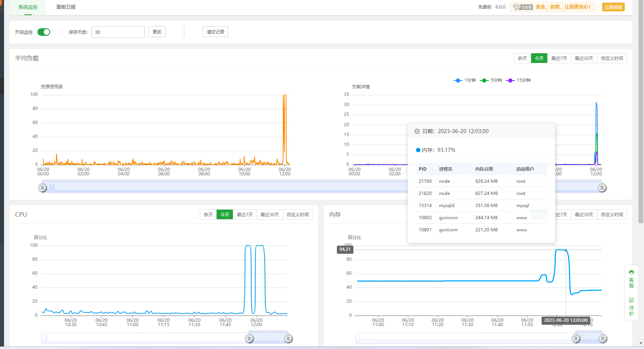644x349 pixels.
Task: Click the 清空记录 button
Action: (x=215, y=32)
